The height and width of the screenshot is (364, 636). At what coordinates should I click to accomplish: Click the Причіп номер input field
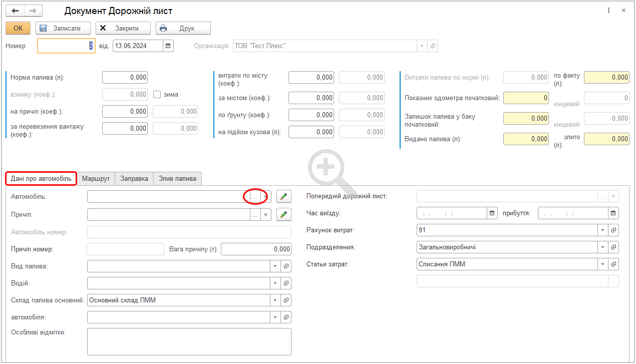coord(125,249)
